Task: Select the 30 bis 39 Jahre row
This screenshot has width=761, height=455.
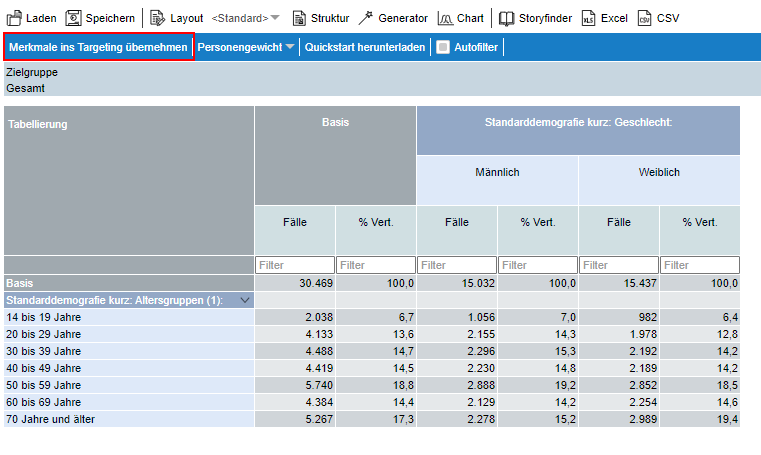Action: click(45, 351)
